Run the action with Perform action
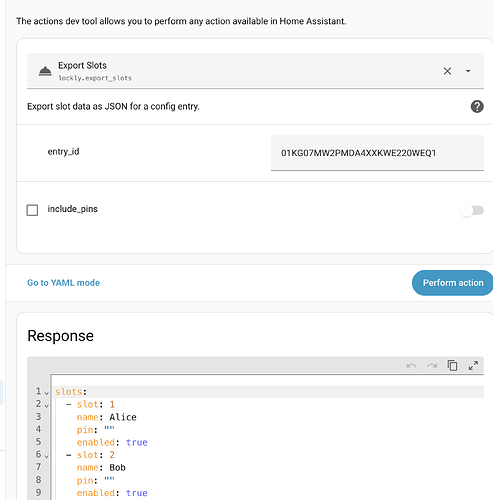This screenshot has width=493, height=500. 453,283
